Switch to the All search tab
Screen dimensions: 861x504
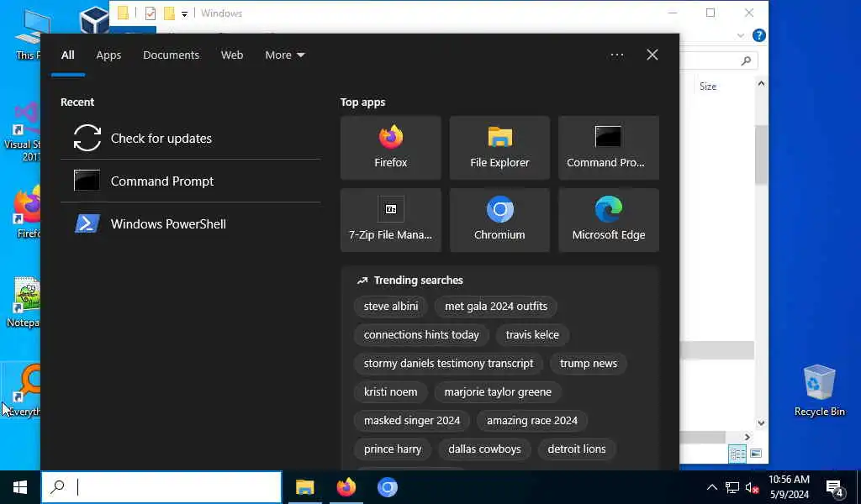tap(67, 55)
